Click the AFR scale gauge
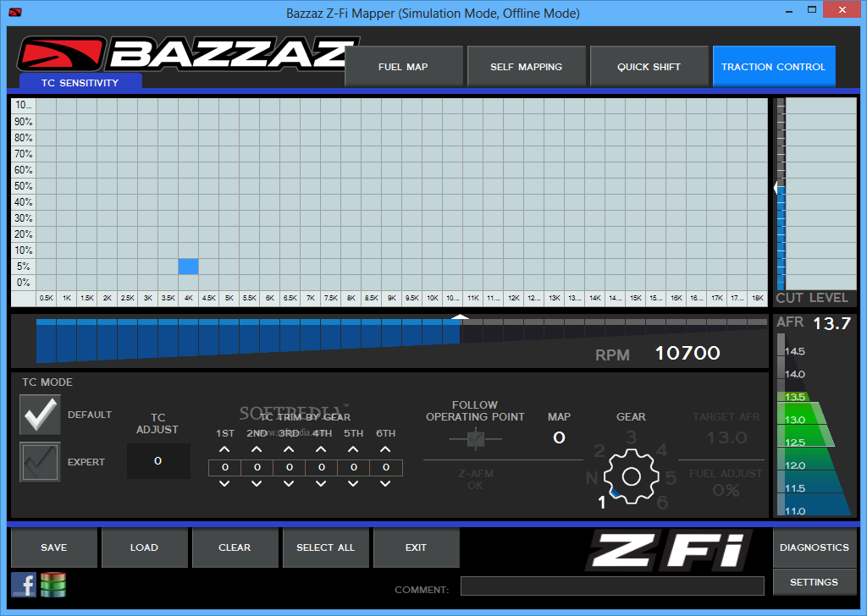This screenshot has width=867, height=616. click(x=813, y=426)
